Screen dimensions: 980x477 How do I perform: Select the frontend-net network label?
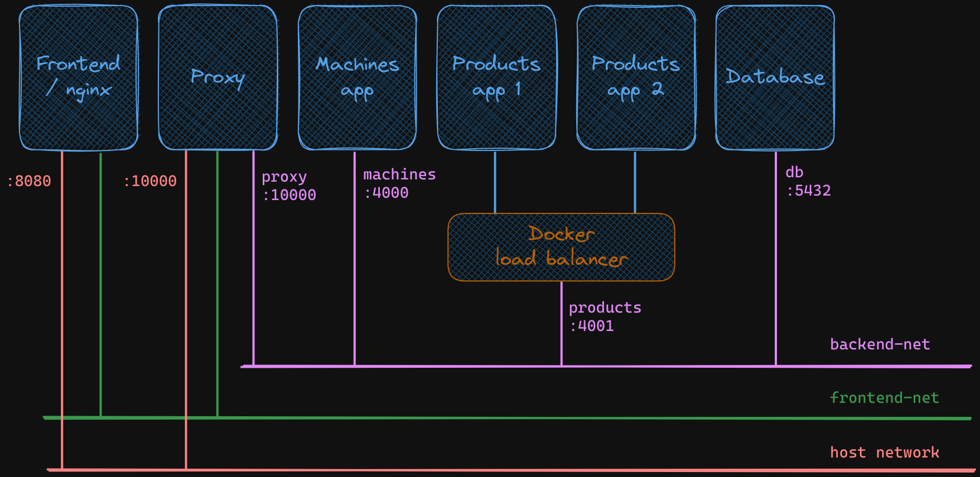click(884, 398)
